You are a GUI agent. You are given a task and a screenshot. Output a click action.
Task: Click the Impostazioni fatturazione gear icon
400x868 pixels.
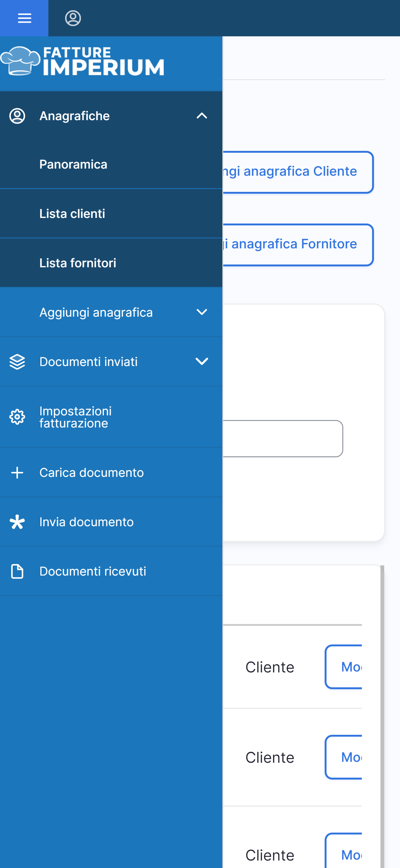17,417
